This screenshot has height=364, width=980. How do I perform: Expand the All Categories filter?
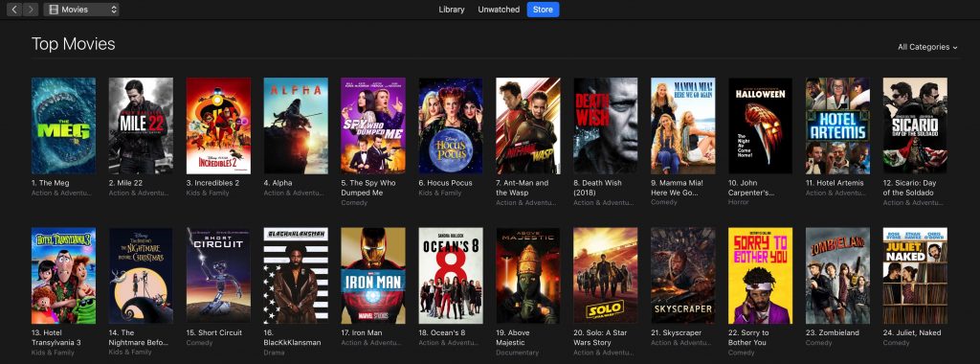tap(927, 47)
